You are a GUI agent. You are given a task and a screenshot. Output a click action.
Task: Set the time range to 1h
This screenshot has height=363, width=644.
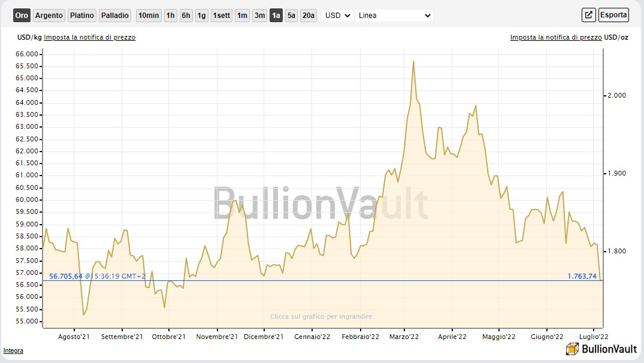pos(171,16)
